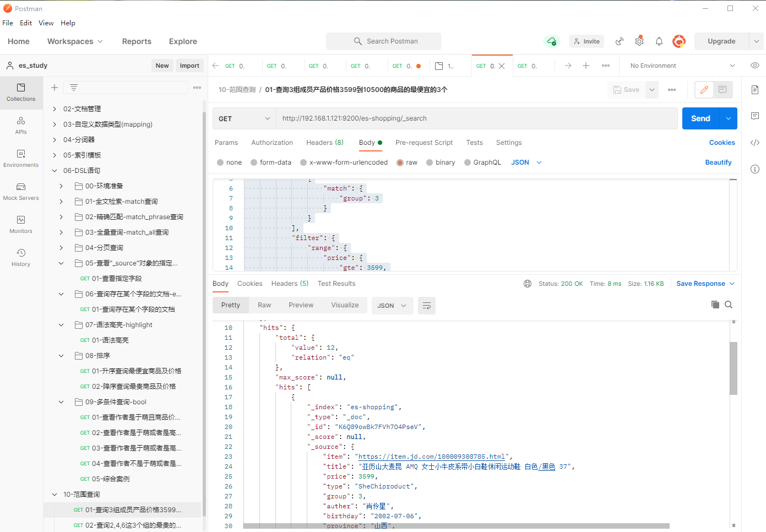
Task: Open the Edit menu
Action: pyautogui.click(x=26, y=23)
